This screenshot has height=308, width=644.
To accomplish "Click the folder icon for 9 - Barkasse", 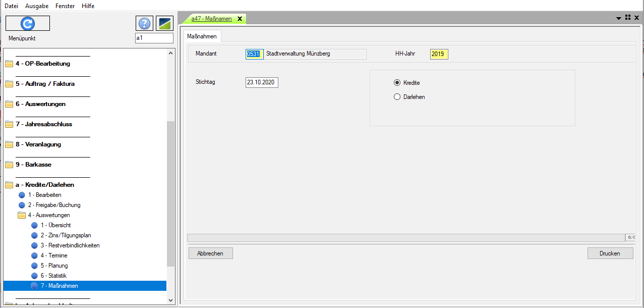I will [9, 165].
